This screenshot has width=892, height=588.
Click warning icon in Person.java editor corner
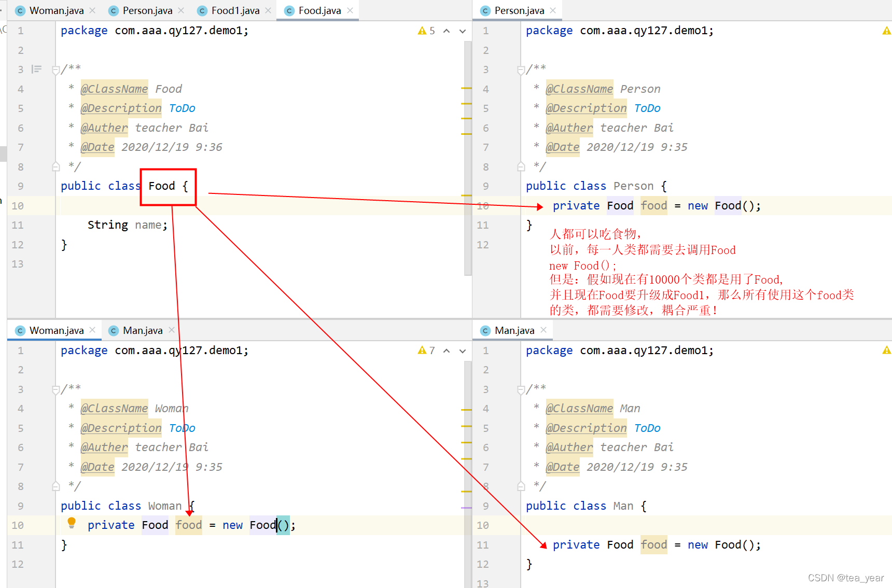[x=887, y=31]
